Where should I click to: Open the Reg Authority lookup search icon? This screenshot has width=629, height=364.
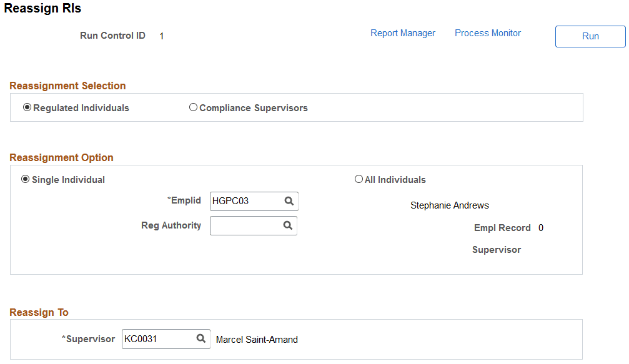[x=287, y=225]
